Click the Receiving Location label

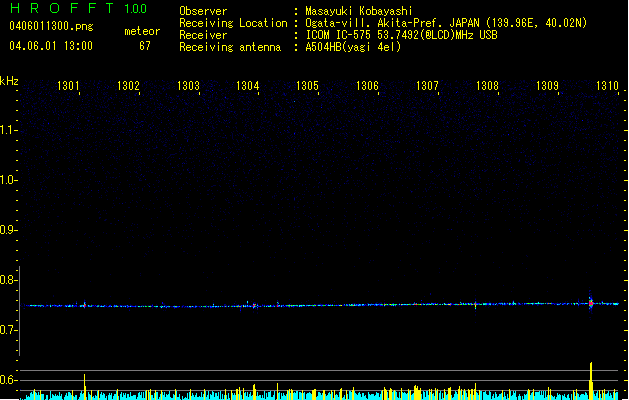click(233, 23)
